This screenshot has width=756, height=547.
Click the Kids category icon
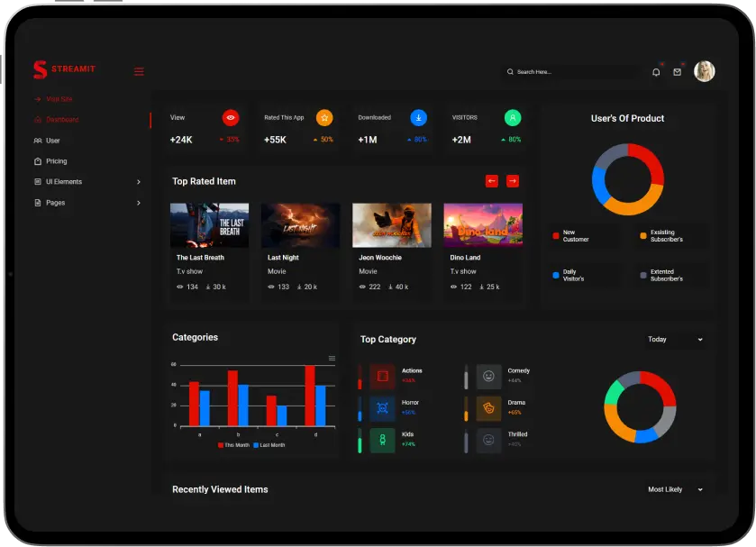[x=380, y=440]
